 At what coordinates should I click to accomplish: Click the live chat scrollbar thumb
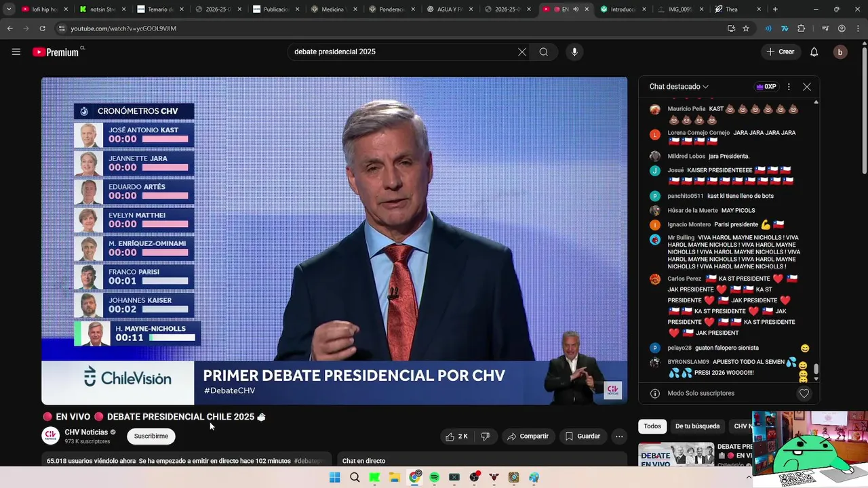(816, 369)
